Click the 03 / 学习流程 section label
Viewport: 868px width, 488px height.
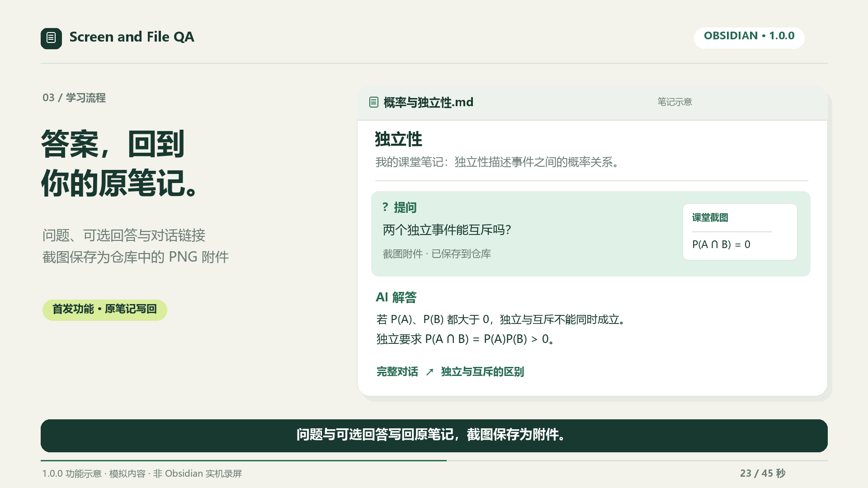tap(74, 98)
